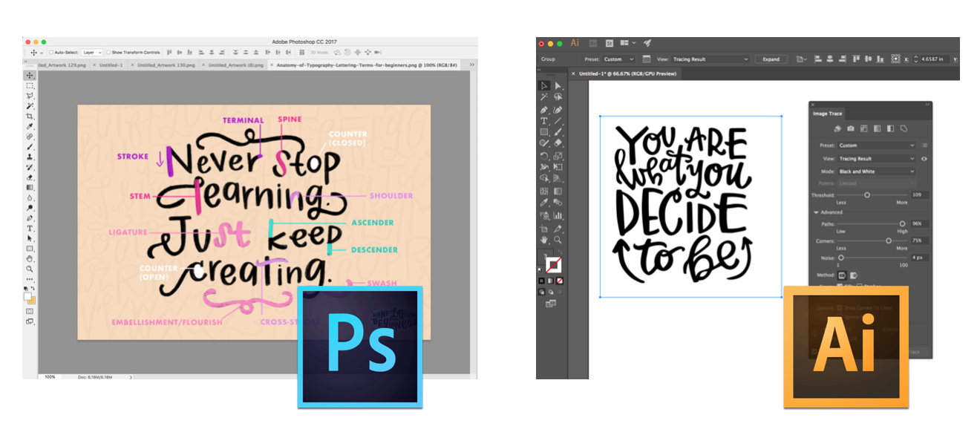This screenshot has width=980, height=432.
Task: Open Preset dropdown in Illustrator control bar
Action: point(619,59)
